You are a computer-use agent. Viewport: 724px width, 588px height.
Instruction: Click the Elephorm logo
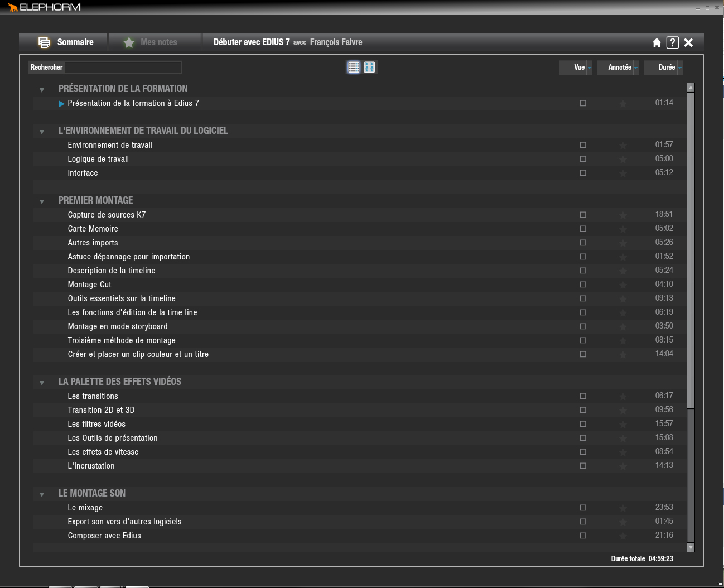(44, 7)
